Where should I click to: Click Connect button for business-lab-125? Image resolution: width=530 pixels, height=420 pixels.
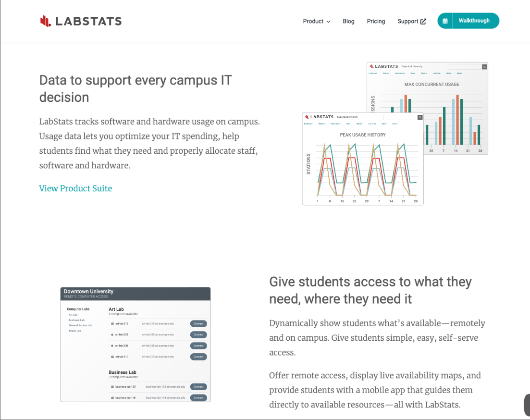[x=198, y=386]
